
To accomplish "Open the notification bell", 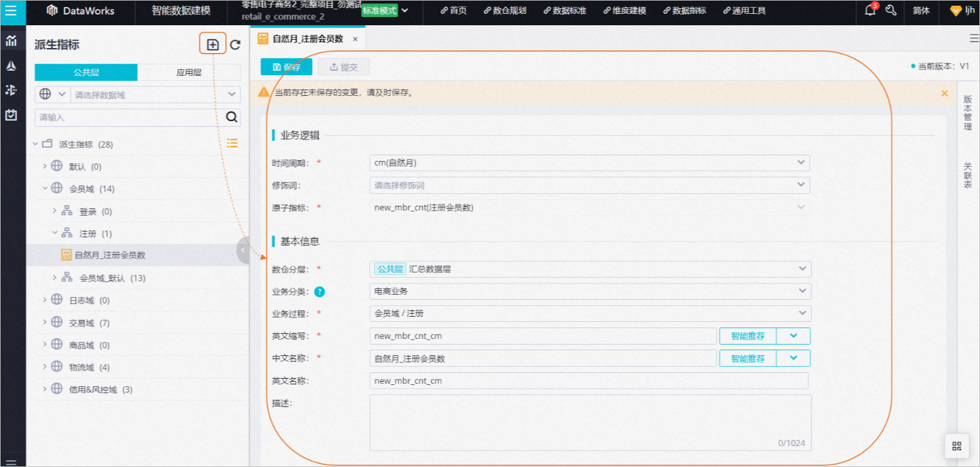I will coord(870,11).
